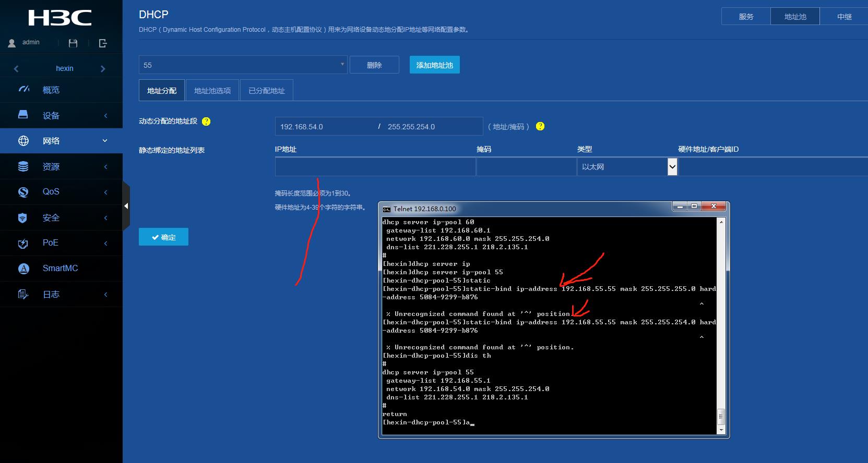Switch to the 服务 tab
This screenshot has width=868, height=463.
click(x=746, y=17)
